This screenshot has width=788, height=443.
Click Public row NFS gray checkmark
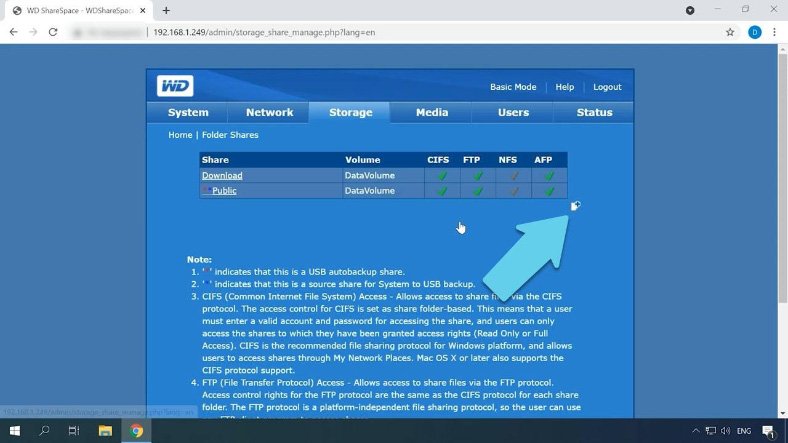click(514, 191)
